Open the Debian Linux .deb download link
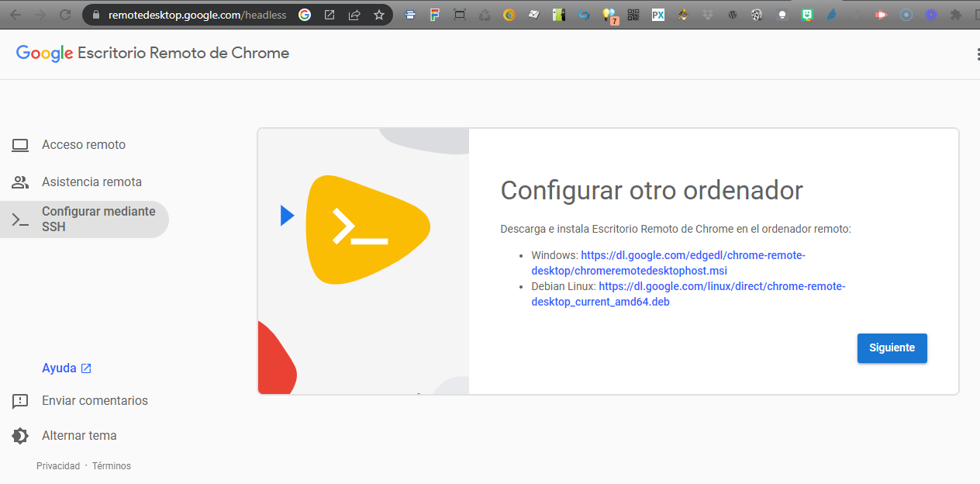 point(688,294)
